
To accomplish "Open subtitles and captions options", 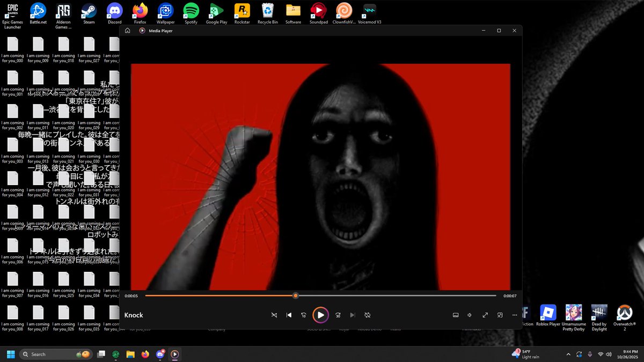I will pos(456,315).
